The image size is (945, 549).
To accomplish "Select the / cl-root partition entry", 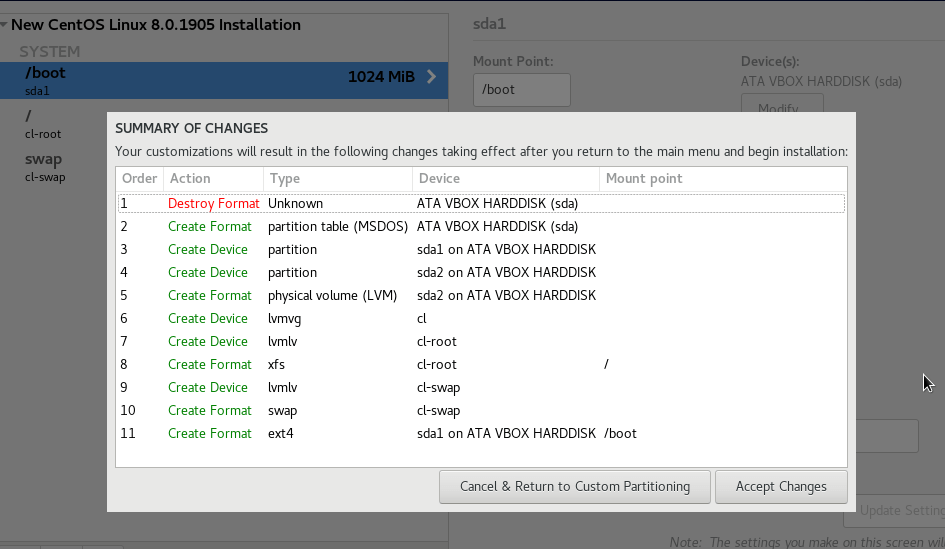I will 53,124.
